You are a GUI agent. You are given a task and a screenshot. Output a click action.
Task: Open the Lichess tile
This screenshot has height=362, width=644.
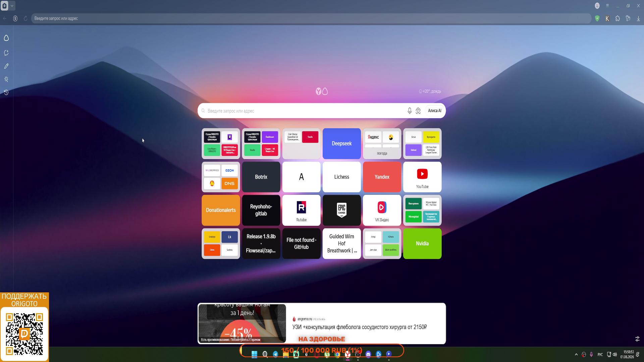[x=342, y=177]
